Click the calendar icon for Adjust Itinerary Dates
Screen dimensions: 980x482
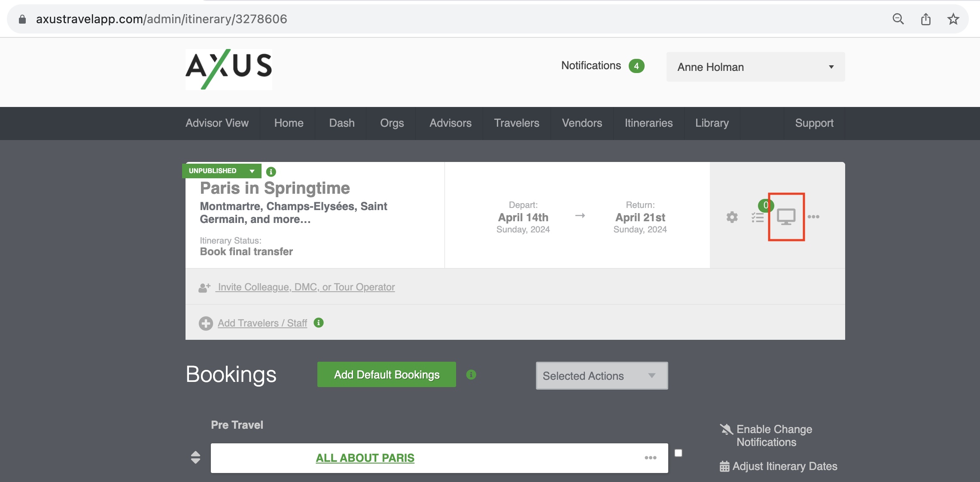point(724,467)
